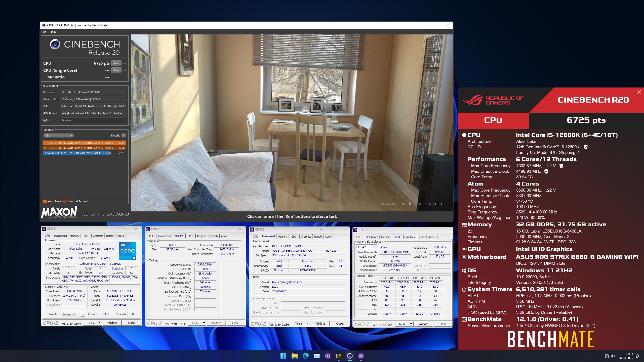Click CPU chip icon in BenchMate panel
This screenshot has height=362, width=644.
[x=464, y=135]
